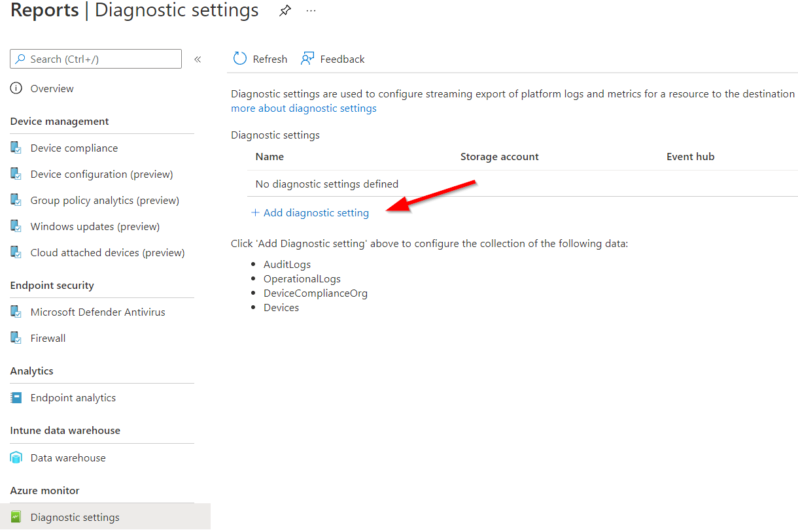Image resolution: width=798 pixels, height=532 pixels.
Task: Add a new diagnostic setting
Action: pos(309,212)
